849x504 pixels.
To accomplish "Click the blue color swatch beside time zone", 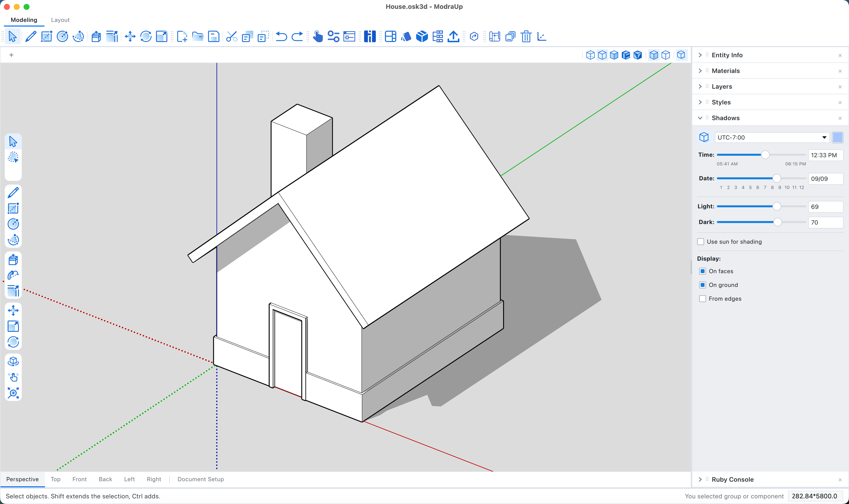I will [837, 138].
